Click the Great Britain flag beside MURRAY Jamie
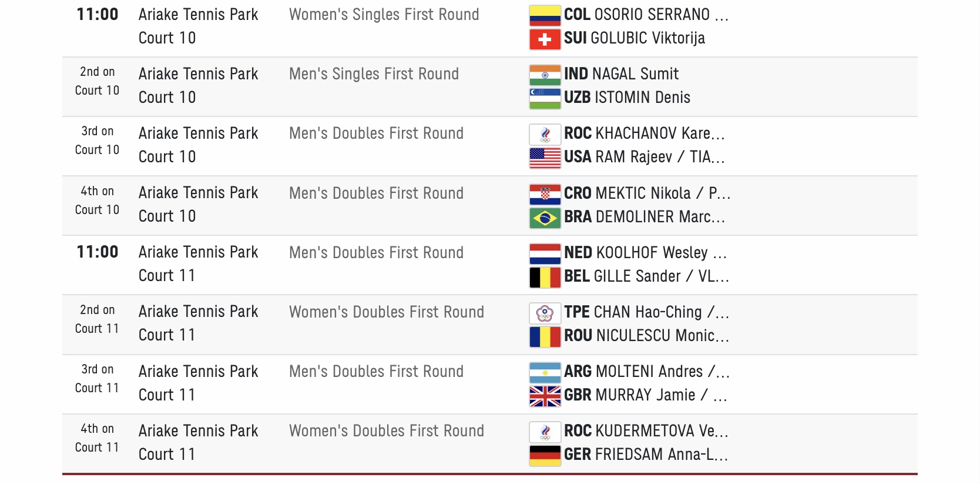Image resolution: width=980 pixels, height=484 pixels. click(545, 396)
